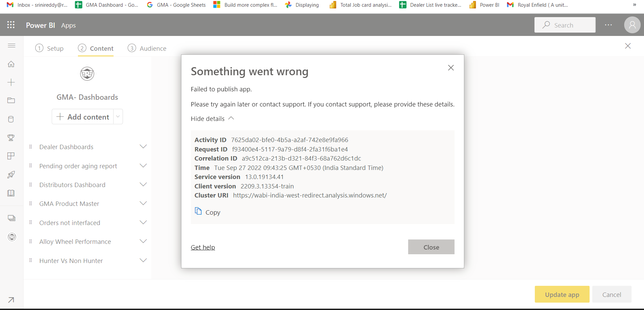Click the Activity ID value text
This screenshot has width=644, height=310.
(290, 140)
